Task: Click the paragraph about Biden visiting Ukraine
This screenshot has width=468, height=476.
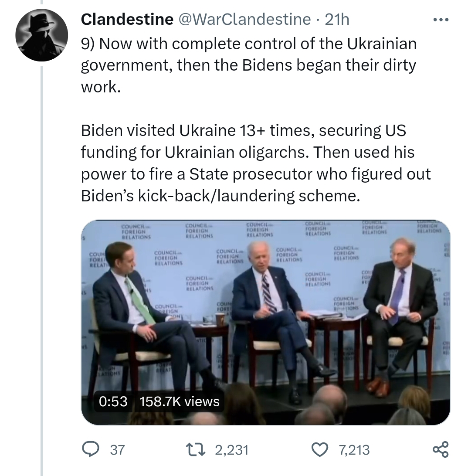Action: tap(255, 163)
